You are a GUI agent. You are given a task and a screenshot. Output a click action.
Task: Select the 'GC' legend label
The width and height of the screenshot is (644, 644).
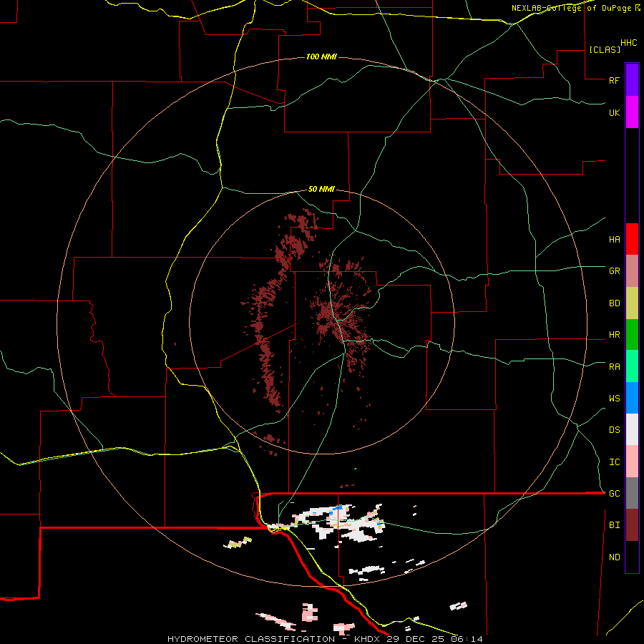pyautogui.click(x=614, y=494)
